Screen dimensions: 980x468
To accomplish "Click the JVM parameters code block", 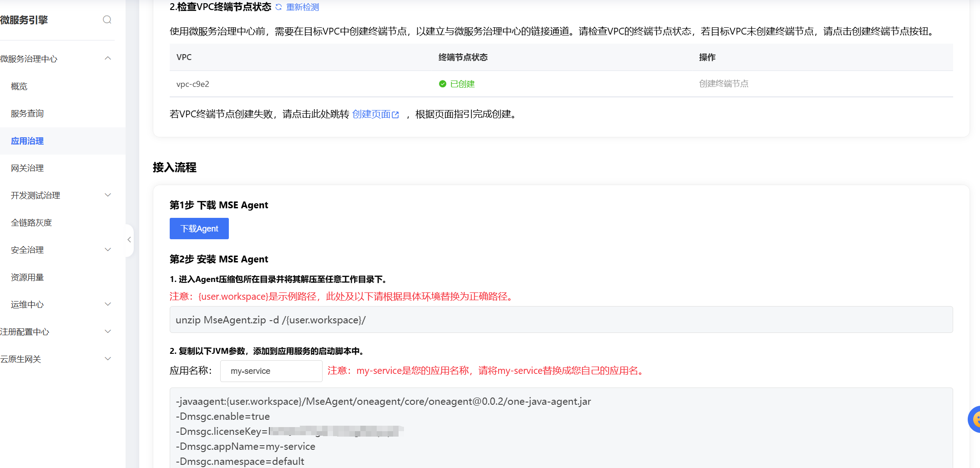I will point(561,428).
